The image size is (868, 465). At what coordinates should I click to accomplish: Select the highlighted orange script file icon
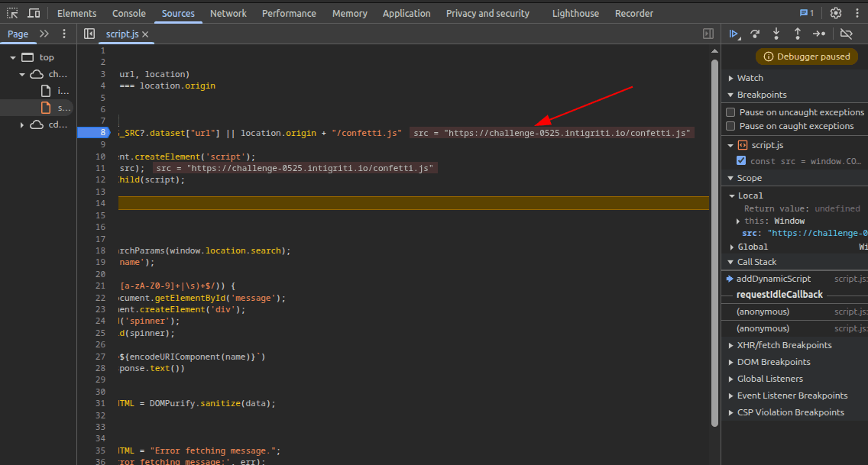point(46,108)
